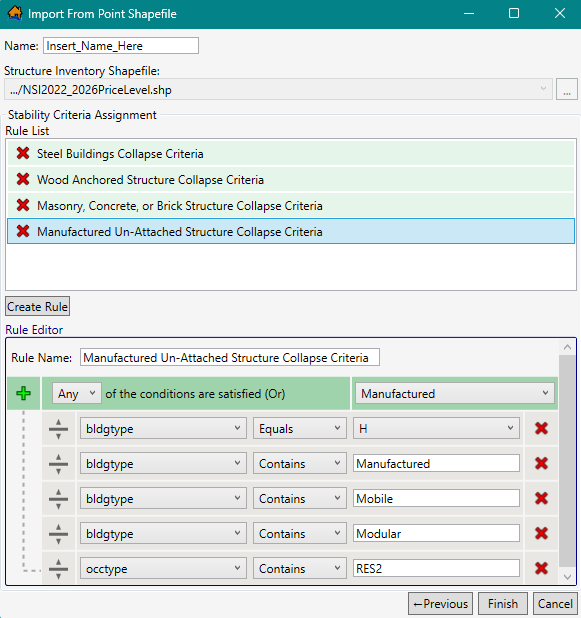Maximize the Import From Point Shapefile window

(x=514, y=13)
